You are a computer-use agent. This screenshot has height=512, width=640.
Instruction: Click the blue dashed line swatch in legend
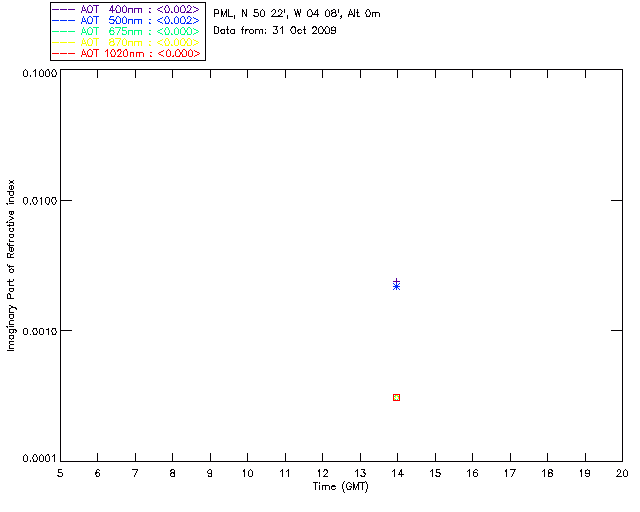tap(64, 20)
